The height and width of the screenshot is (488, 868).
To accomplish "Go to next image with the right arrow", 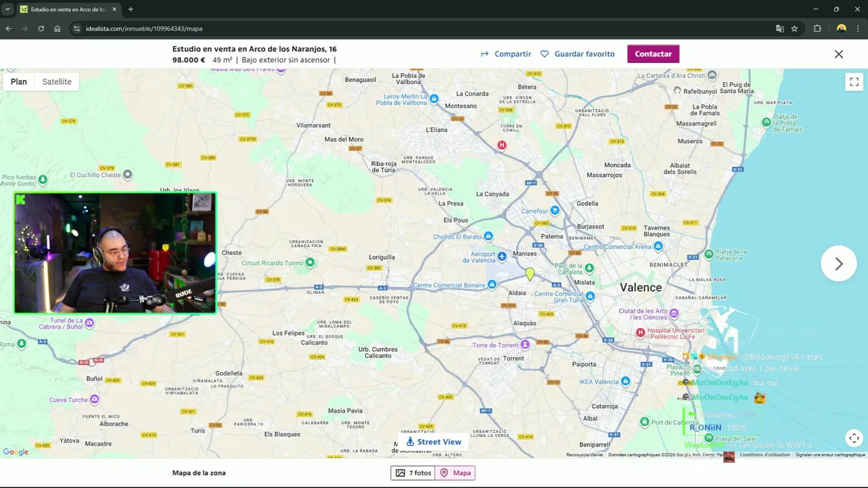I will pos(839,264).
